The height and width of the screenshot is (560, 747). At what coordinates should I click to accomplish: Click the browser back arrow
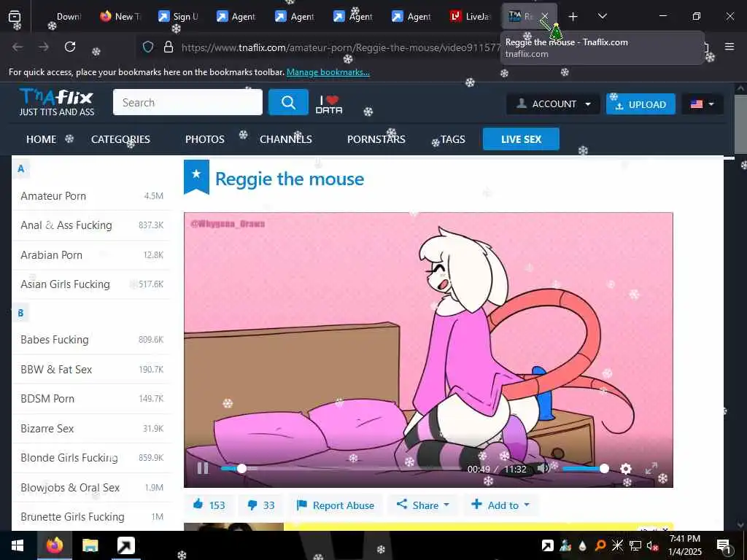tap(18, 47)
